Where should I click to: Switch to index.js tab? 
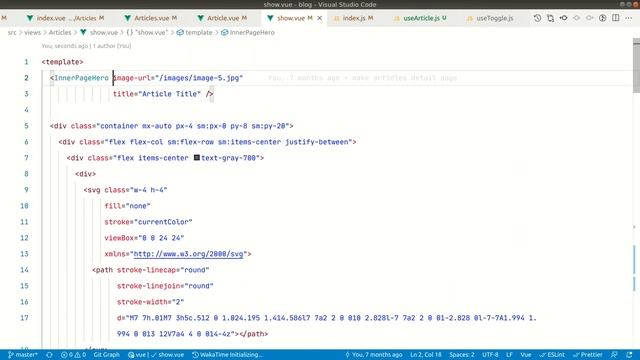(353, 18)
